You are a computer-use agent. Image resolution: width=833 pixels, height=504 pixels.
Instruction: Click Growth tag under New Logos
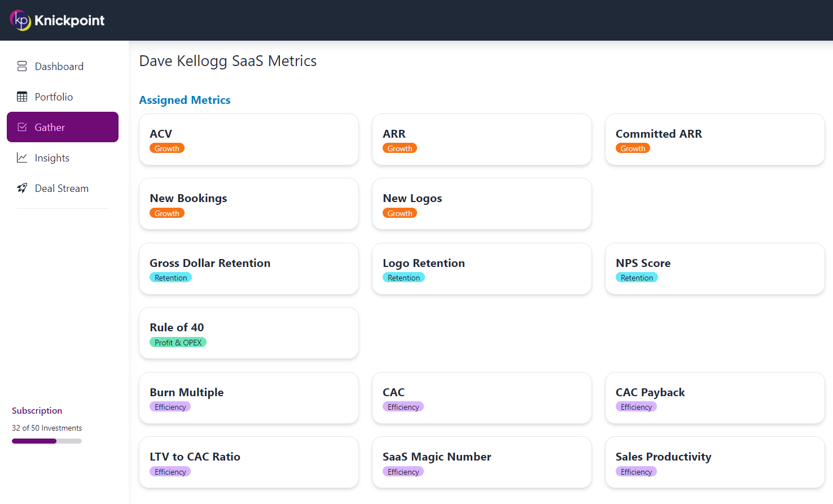[x=400, y=213]
